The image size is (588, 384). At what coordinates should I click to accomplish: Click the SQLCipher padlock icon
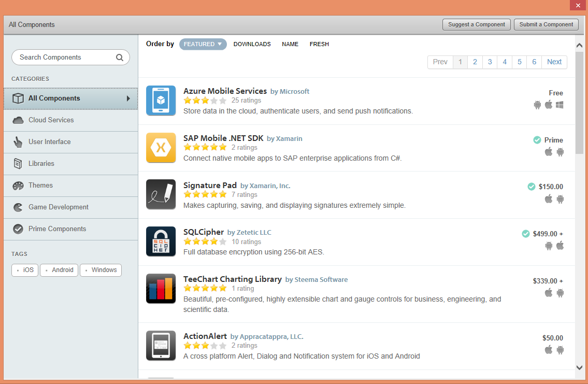point(161,241)
